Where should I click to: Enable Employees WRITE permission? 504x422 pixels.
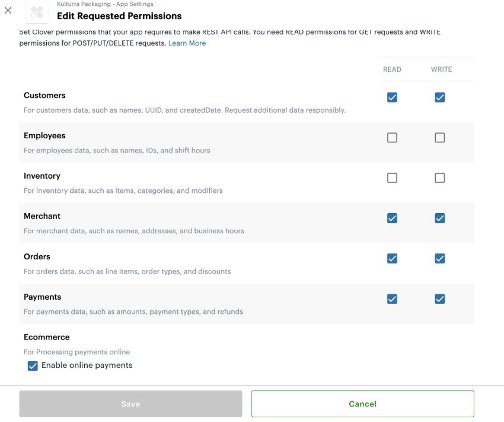coord(439,138)
